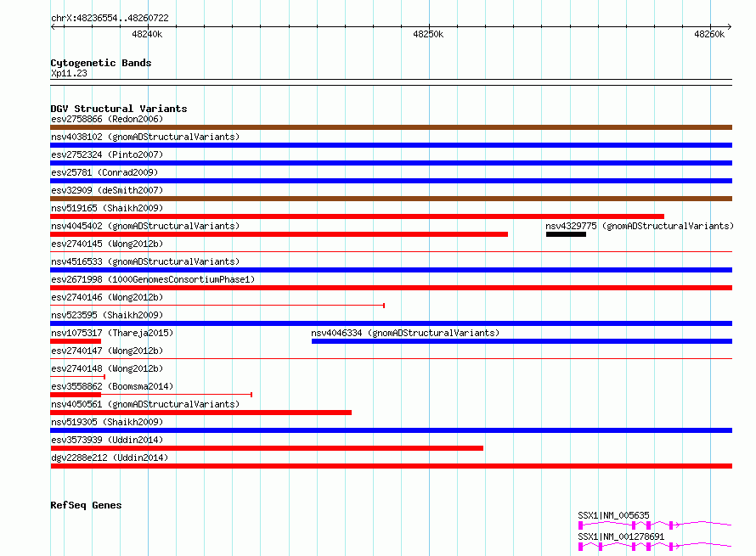Open nsv4516533 gnomAD variant label
This screenshot has height=556, width=756.
145,261
